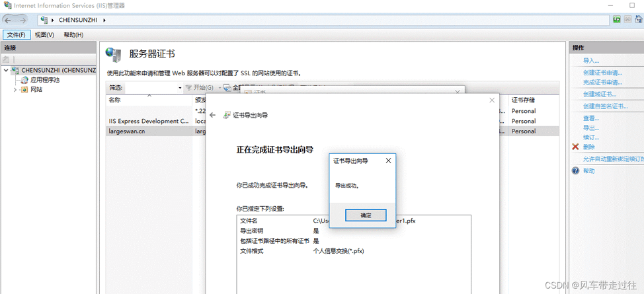Select the 网站 node

[x=36, y=89]
